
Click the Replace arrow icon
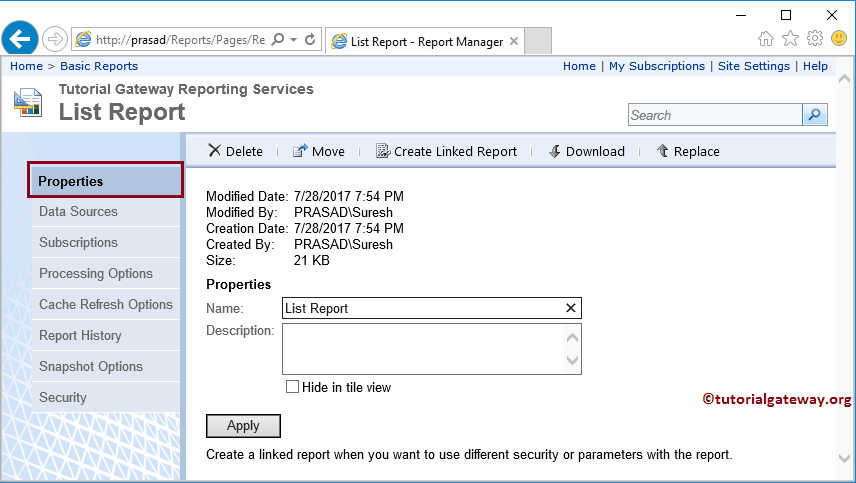click(662, 151)
